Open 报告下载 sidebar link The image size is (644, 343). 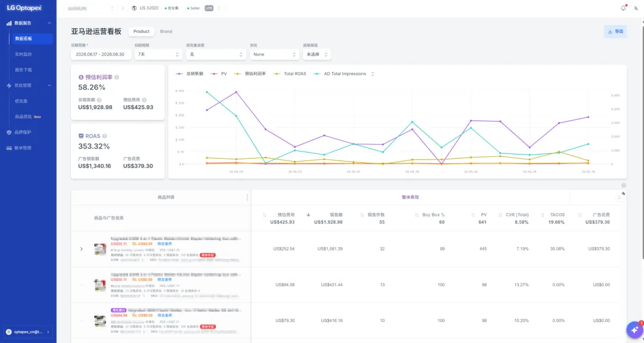(x=23, y=70)
